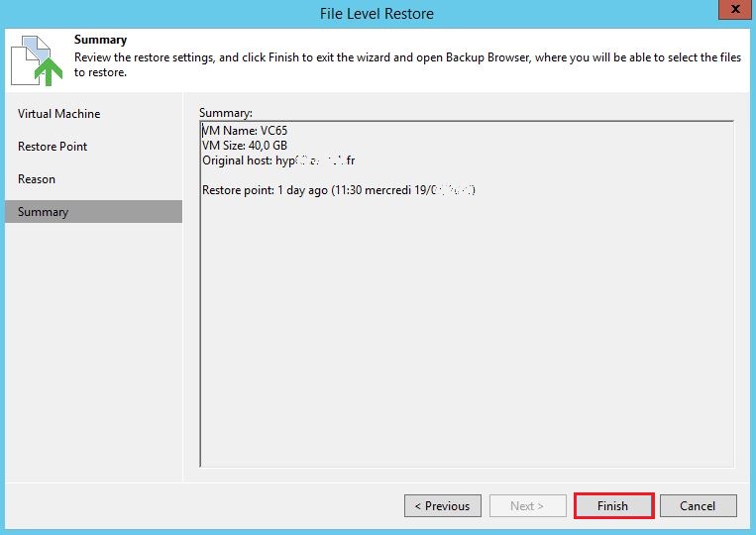The height and width of the screenshot is (535, 756).
Task: Open the Restore Point step
Action: click(x=53, y=147)
